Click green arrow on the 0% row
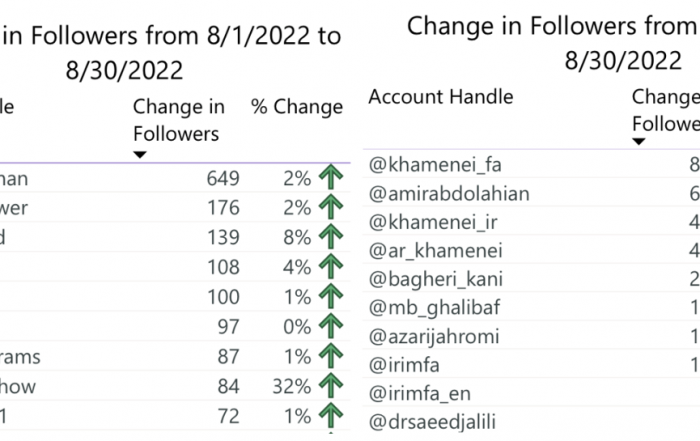Screen dimensions: 700x441 click(x=331, y=326)
